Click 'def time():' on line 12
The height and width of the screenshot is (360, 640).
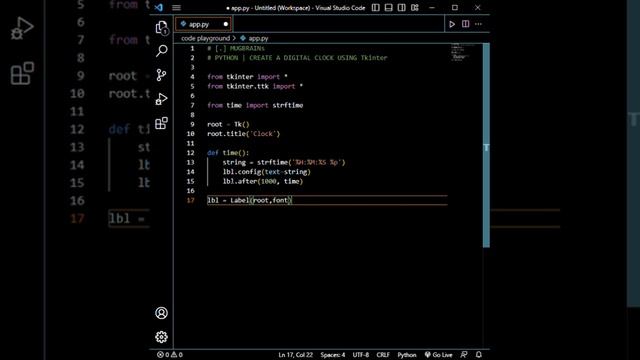point(228,153)
